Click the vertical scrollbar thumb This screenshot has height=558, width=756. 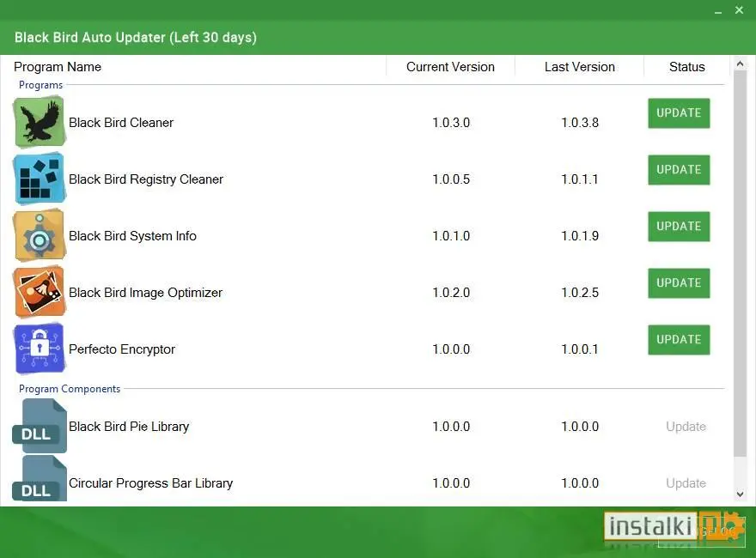point(740,264)
